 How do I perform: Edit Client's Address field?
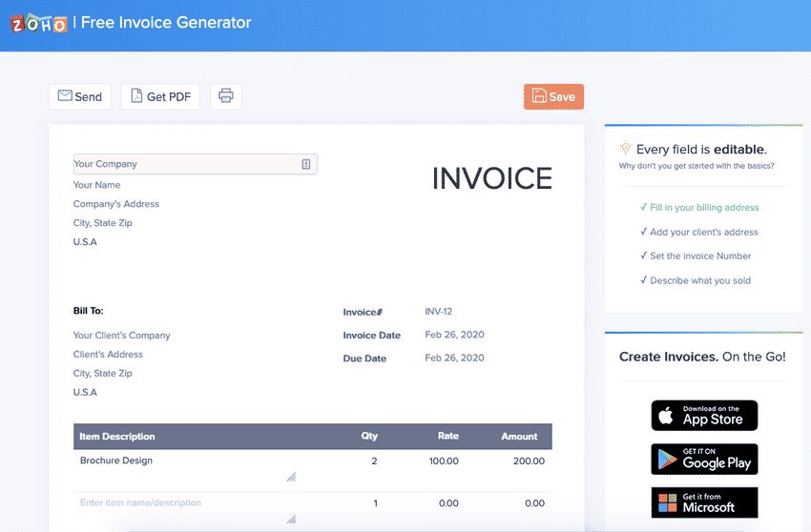click(x=108, y=354)
